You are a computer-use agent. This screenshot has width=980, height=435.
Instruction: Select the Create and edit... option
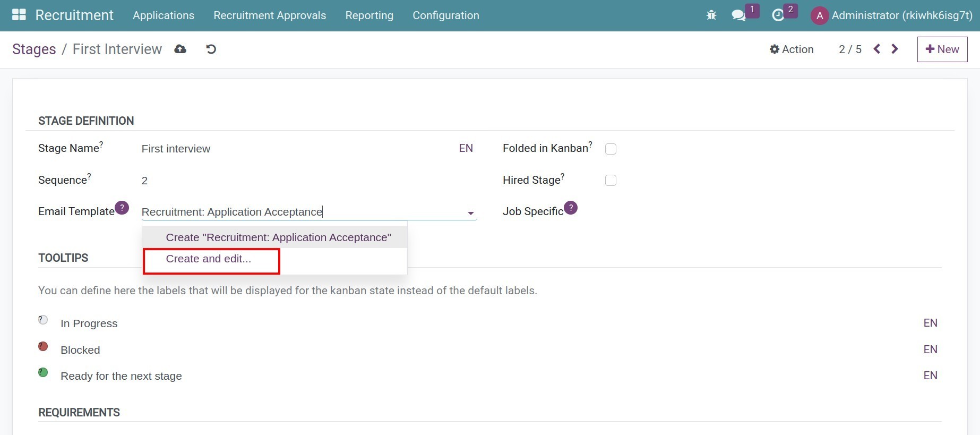(x=209, y=259)
